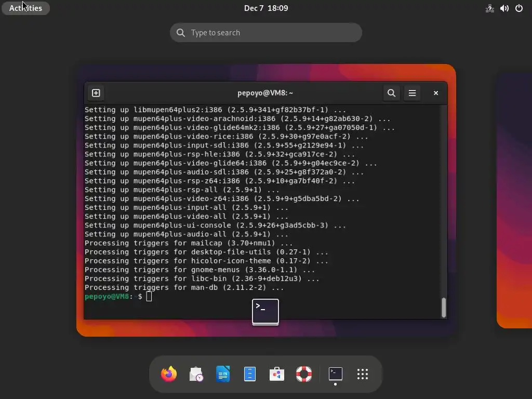Click the volume speaker icon
Viewport: 532px width, 399px height.
504,8
